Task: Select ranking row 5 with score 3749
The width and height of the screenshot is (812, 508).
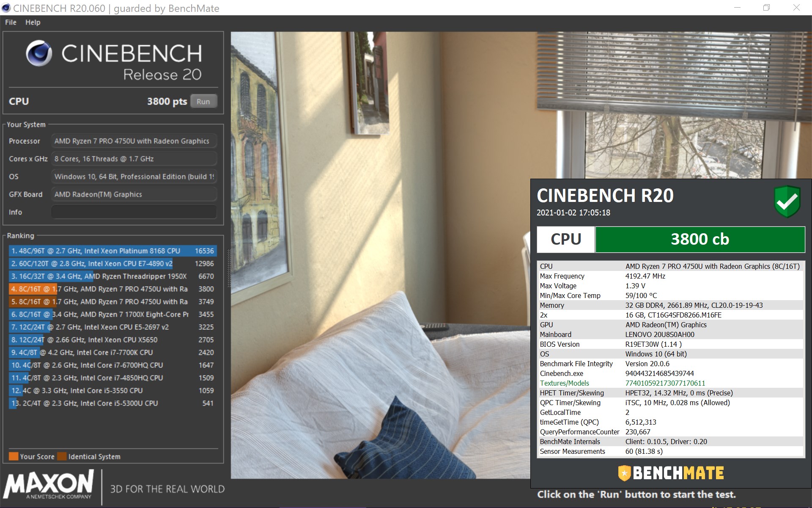Action: pos(113,302)
